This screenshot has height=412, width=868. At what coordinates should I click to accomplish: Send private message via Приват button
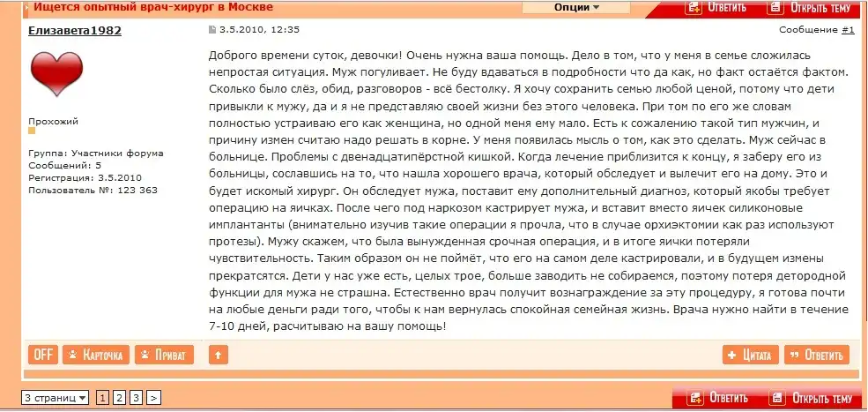[x=165, y=355]
